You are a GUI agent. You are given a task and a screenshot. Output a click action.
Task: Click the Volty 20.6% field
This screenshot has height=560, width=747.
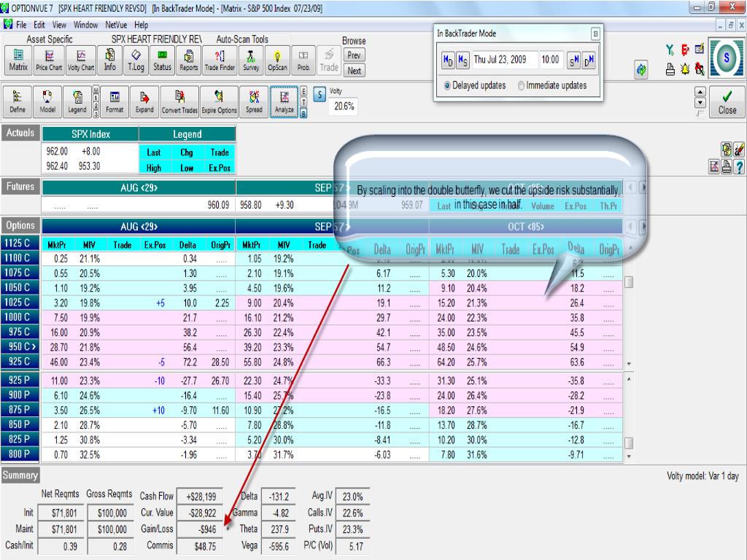344,106
